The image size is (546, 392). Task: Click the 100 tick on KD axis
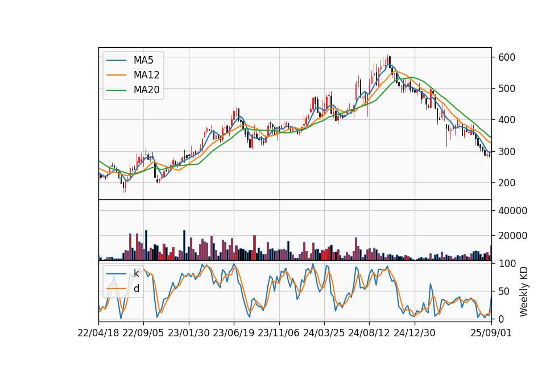pos(507,264)
